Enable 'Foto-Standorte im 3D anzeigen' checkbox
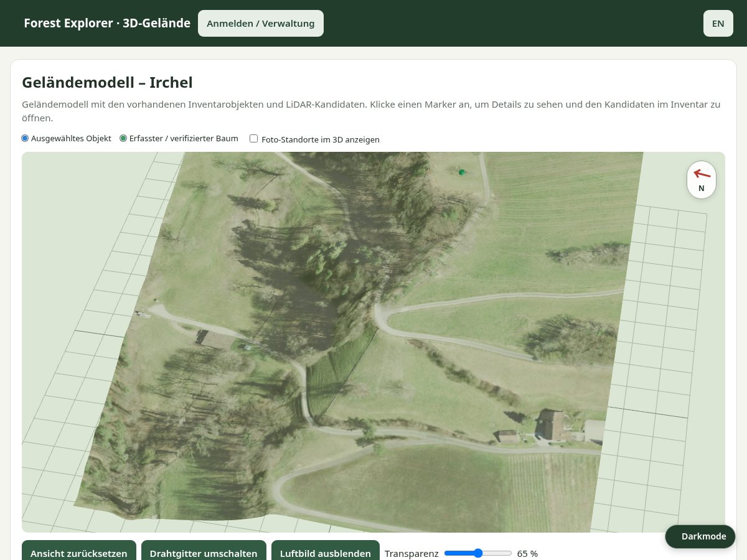This screenshot has width=747, height=560. [x=253, y=139]
